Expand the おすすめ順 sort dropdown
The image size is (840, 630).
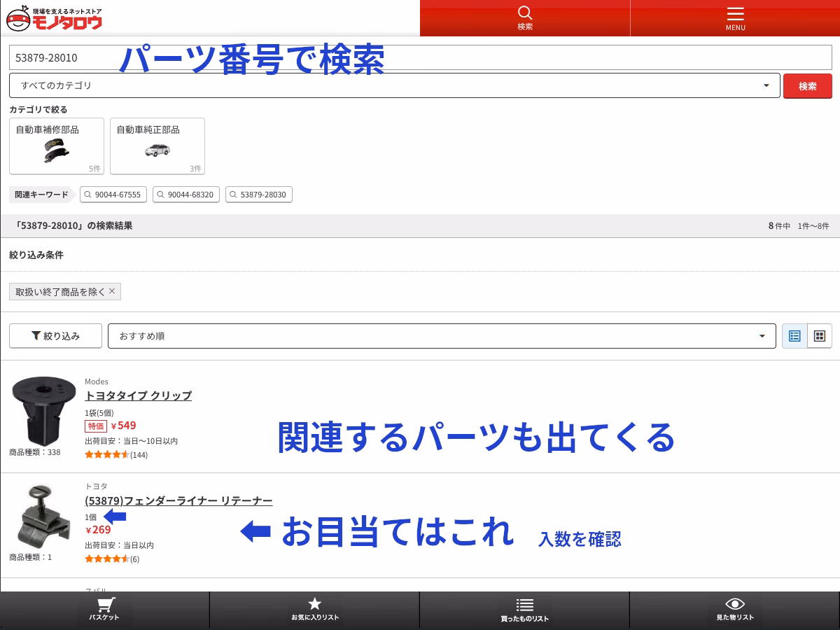(442, 336)
